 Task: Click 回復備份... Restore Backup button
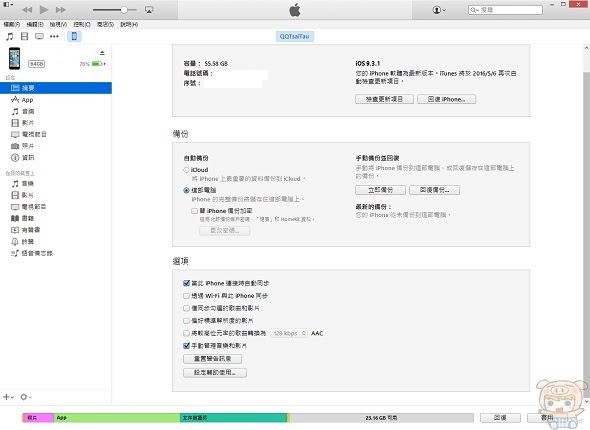pos(434,190)
